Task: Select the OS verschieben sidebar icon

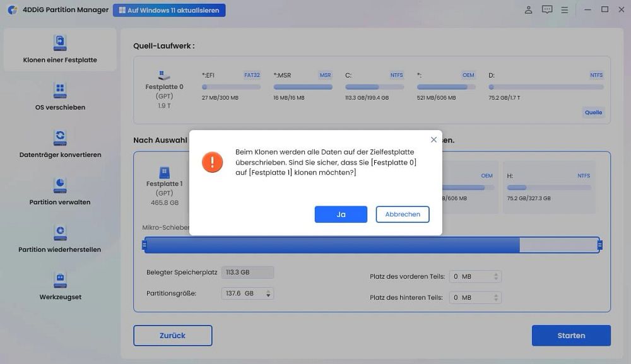Action: [60, 90]
